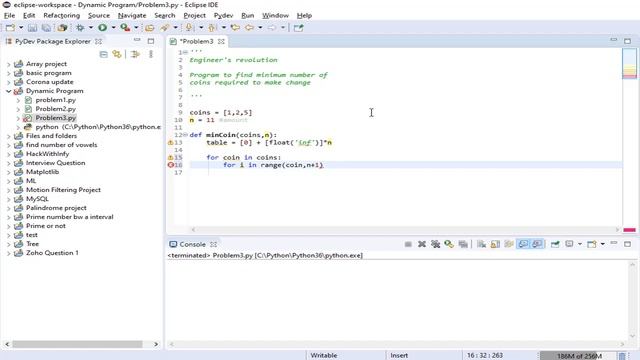Open the Navigate menu
The height and width of the screenshot is (360, 640).
(132, 16)
